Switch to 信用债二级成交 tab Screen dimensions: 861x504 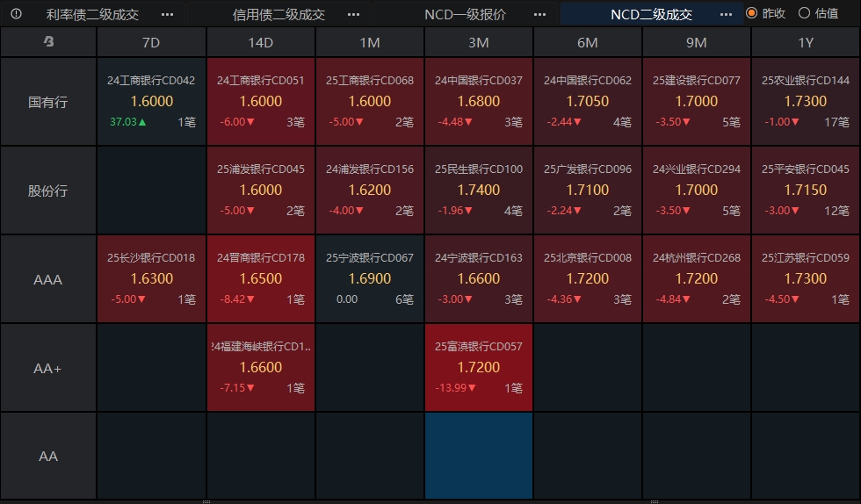click(x=279, y=14)
